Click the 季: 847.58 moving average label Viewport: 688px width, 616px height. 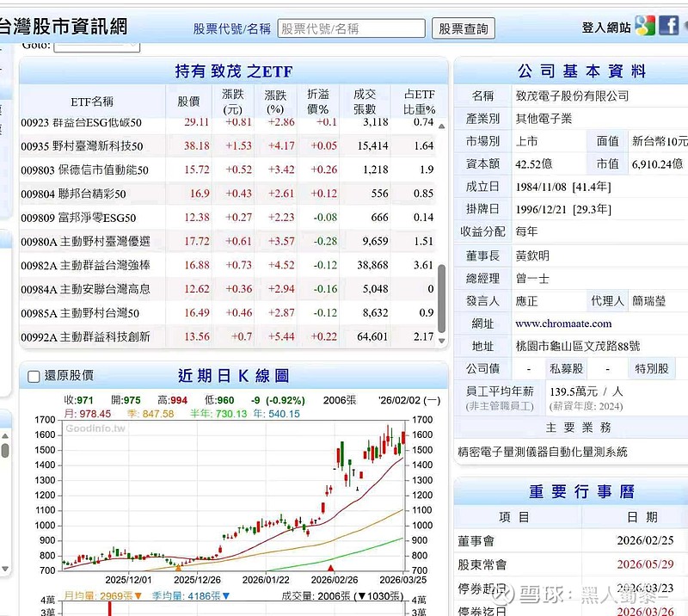150,414
